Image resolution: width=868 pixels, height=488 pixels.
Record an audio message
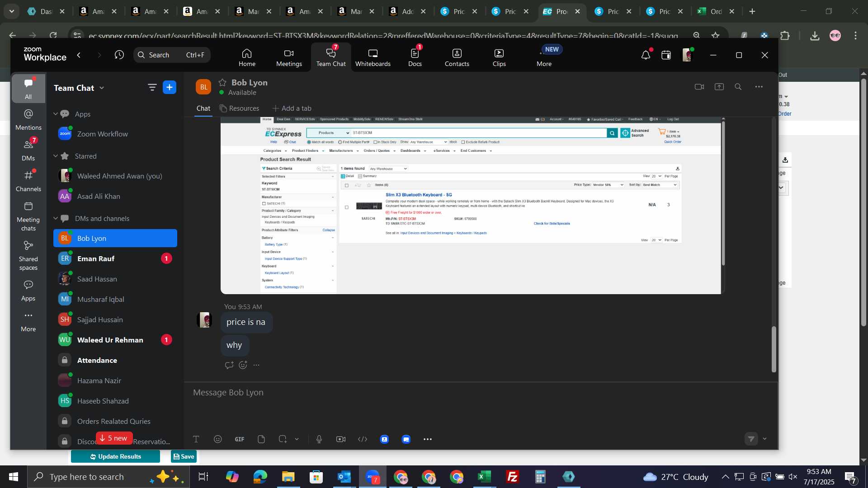pyautogui.click(x=319, y=439)
